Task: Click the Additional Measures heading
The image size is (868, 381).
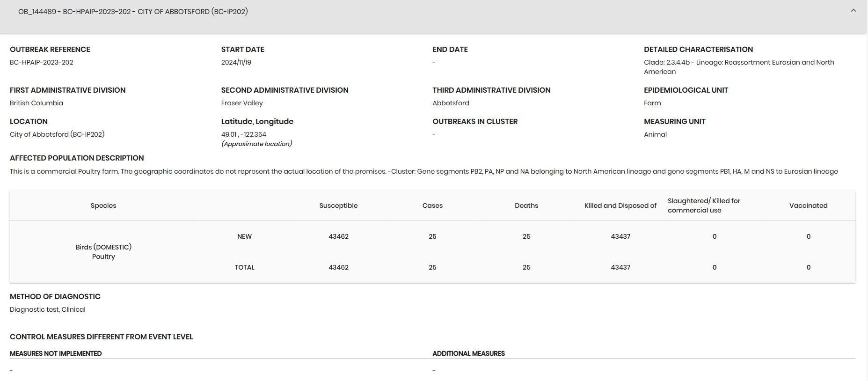Action: 468,353
